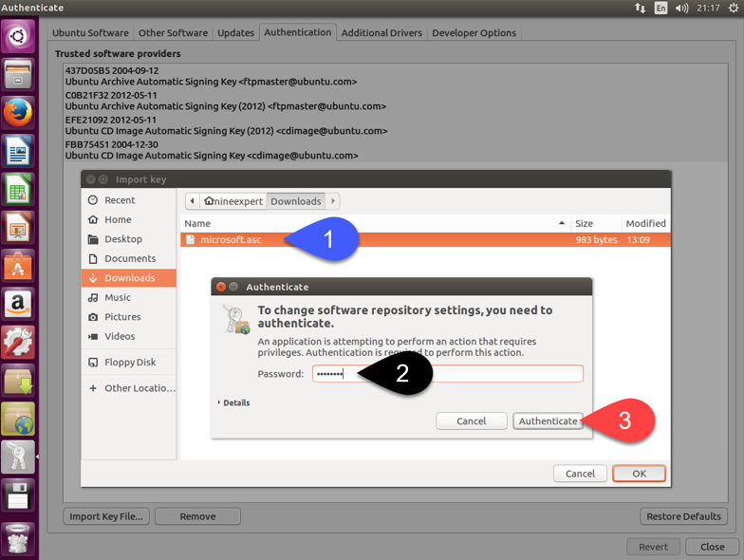The image size is (744, 560).
Task: Open the Trash in the launcher
Action: 18,539
